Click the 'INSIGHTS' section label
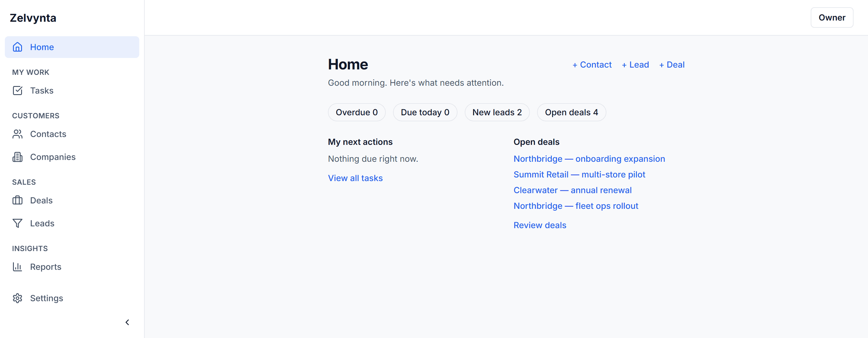Image resolution: width=868 pixels, height=338 pixels. (30, 249)
